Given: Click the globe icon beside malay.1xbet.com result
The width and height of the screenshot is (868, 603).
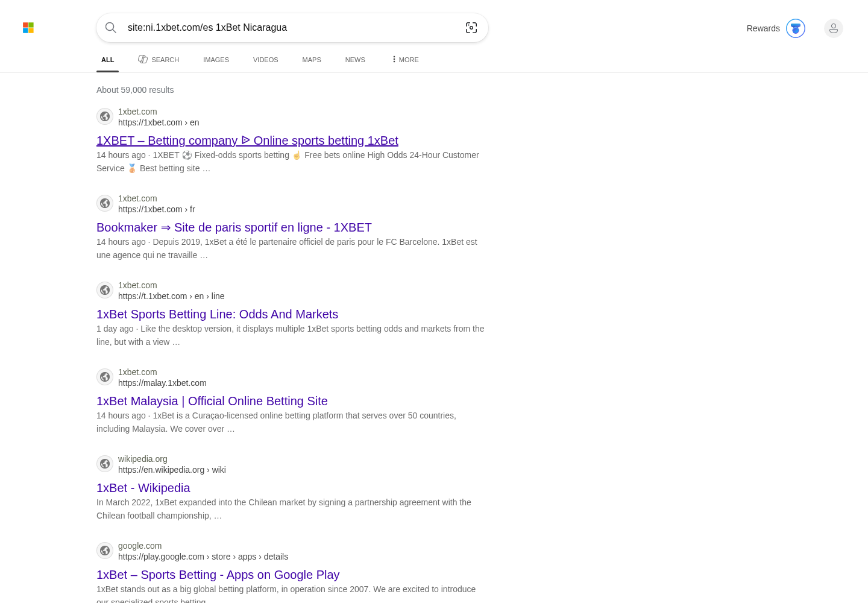Looking at the screenshot, I should tap(105, 377).
